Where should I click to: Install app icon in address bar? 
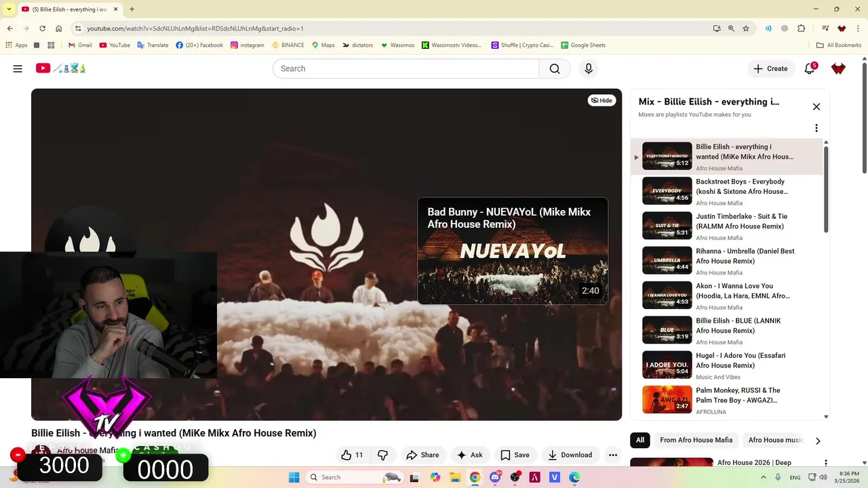[717, 28]
